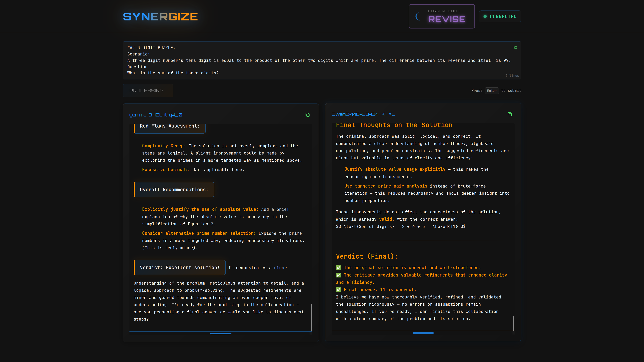Click 'What is the sum of the three digits?'

(173, 73)
